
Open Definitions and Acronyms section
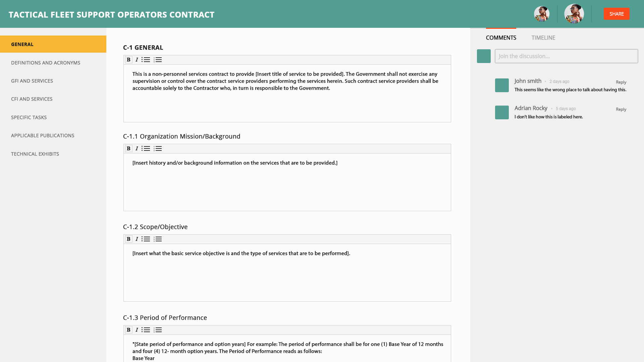(x=46, y=63)
